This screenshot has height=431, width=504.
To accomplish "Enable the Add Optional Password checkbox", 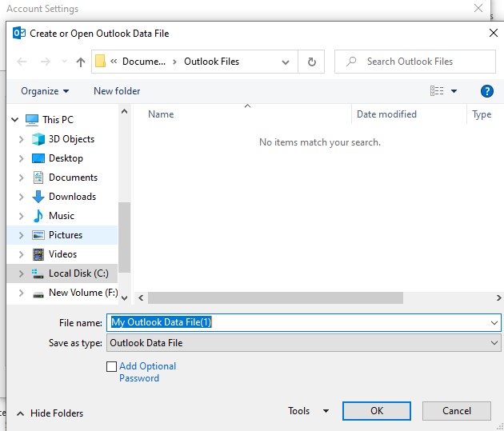I will (111, 366).
